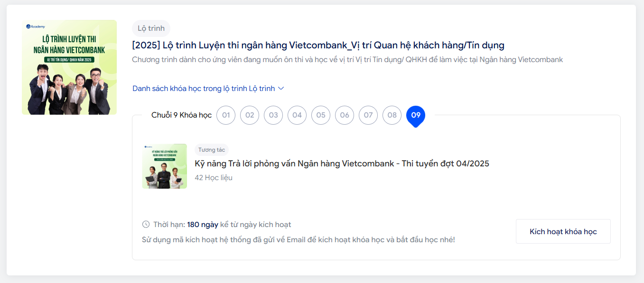Jump to course step 03
644x283 pixels.
click(x=273, y=115)
